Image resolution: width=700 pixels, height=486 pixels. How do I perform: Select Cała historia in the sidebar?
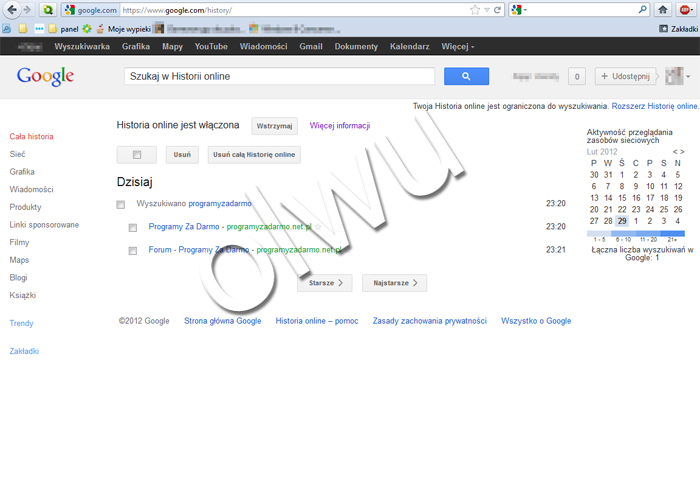[x=31, y=137]
